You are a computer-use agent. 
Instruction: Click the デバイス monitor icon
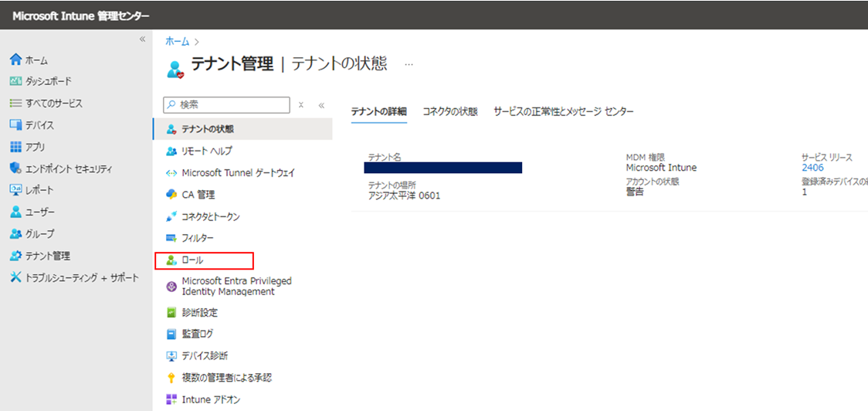pos(16,125)
